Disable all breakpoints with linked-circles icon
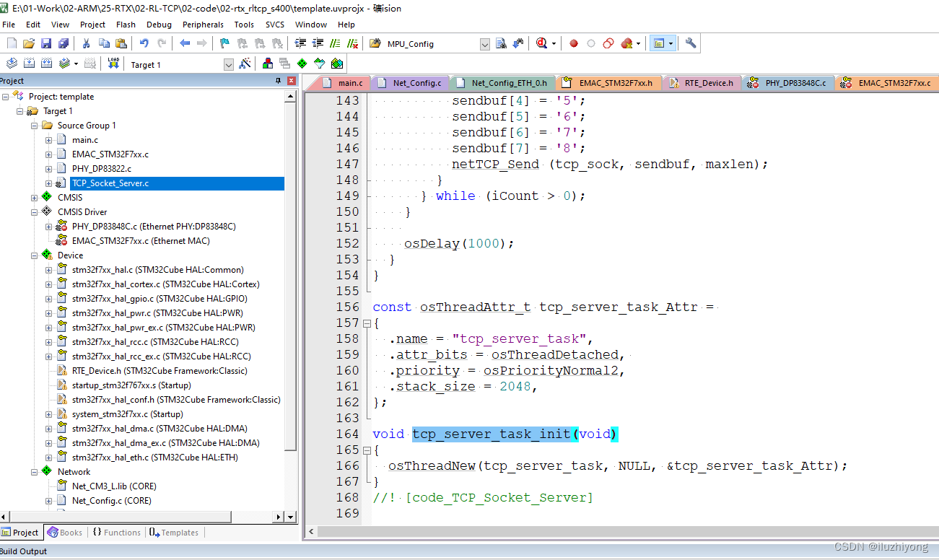Screen dimensions: 939x560 [608, 43]
